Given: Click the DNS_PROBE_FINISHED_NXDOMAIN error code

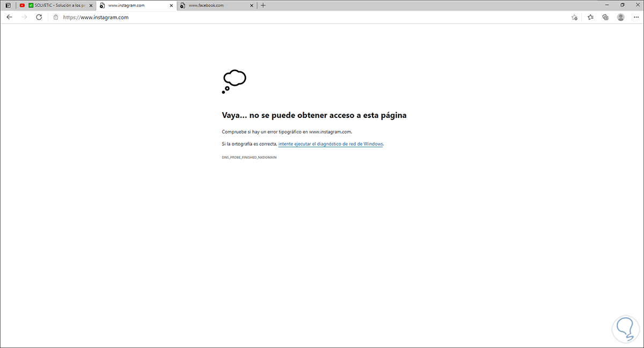Looking at the screenshot, I should point(249,158).
